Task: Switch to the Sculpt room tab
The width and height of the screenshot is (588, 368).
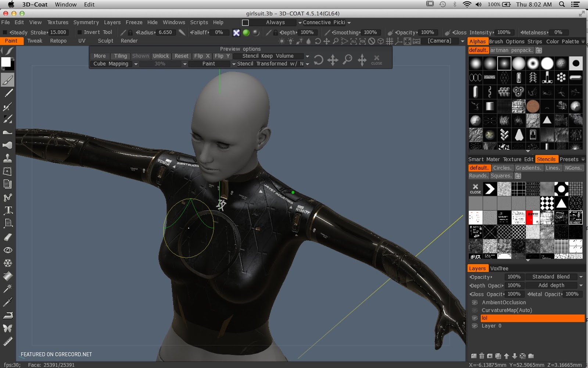Action: tap(105, 41)
